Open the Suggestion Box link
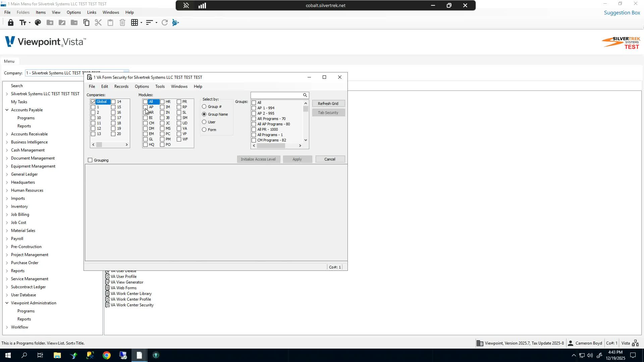 coord(622,13)
